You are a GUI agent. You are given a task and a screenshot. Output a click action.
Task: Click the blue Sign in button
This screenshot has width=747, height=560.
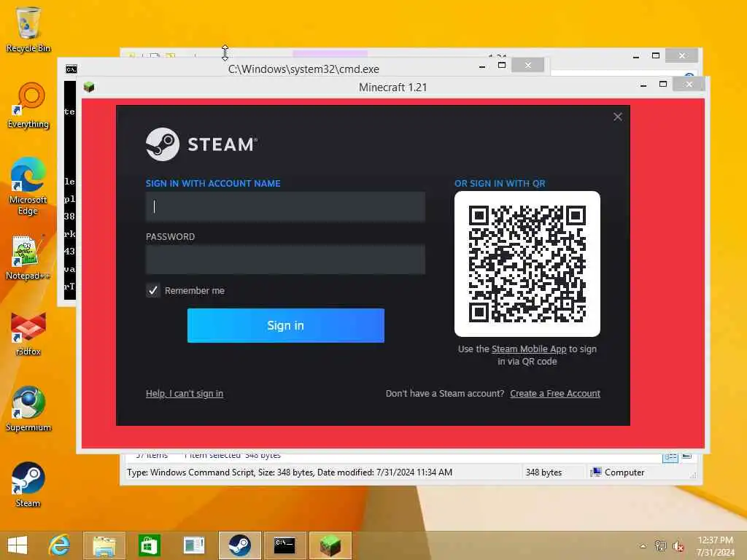click(285, 325)
